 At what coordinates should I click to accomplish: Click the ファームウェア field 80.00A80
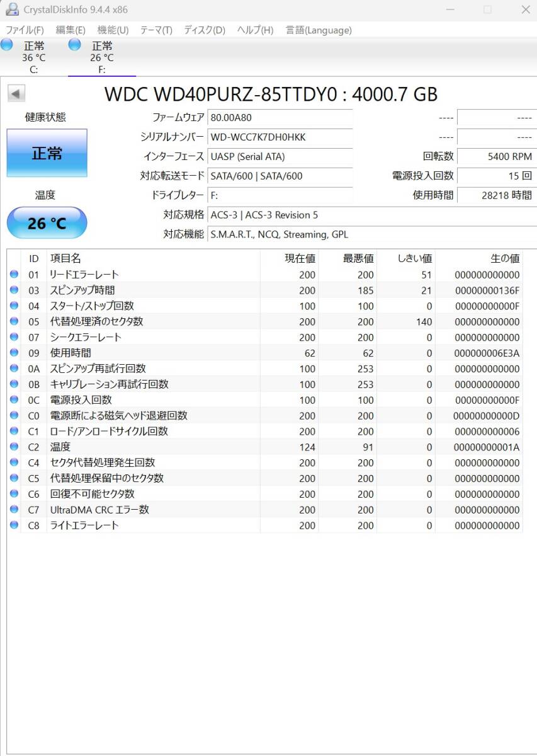coord(280,117)
